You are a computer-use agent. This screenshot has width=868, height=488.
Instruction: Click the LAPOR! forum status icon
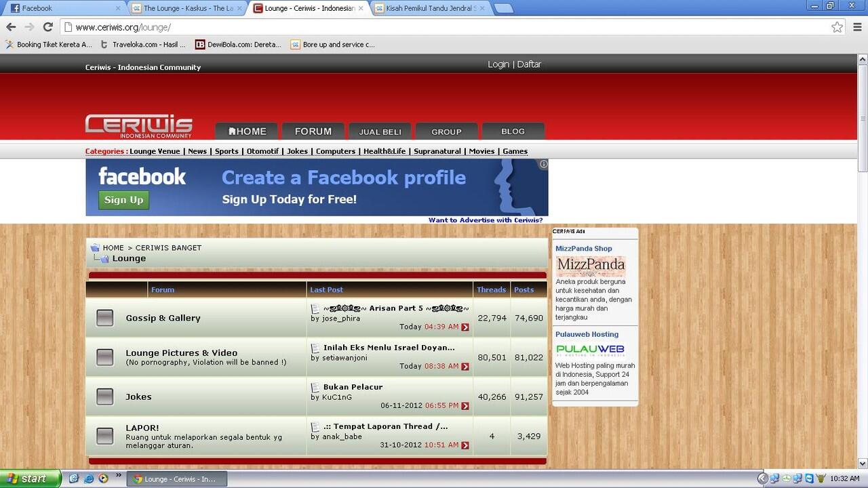[x=105, y=436]
